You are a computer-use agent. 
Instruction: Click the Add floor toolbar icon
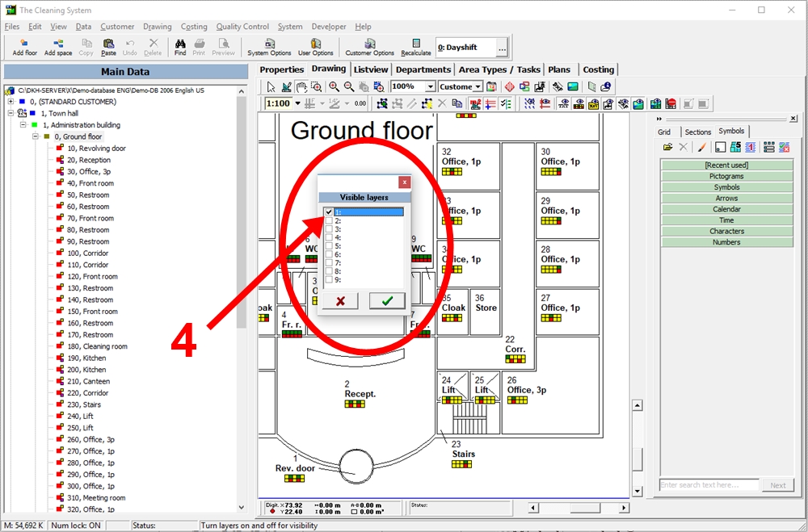(24, 47)
